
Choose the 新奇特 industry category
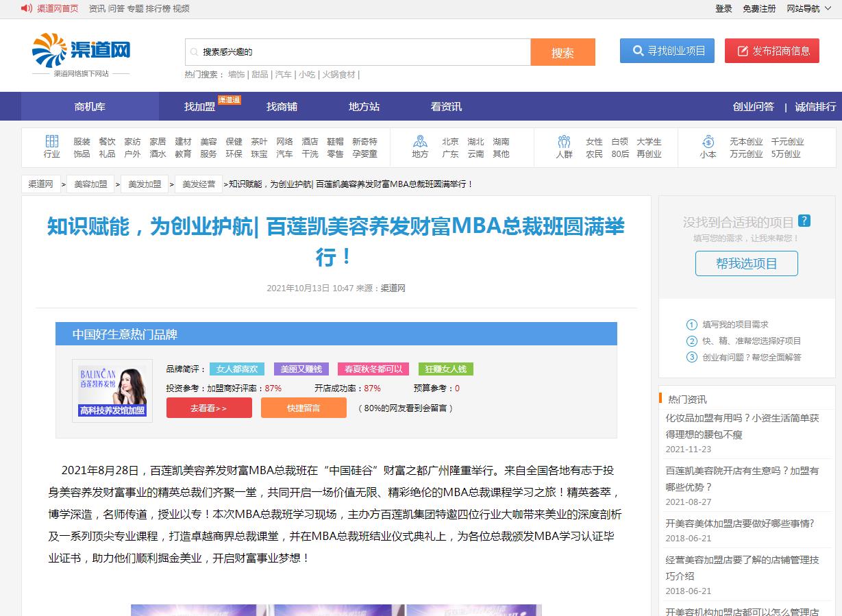(x=364, y=142)
